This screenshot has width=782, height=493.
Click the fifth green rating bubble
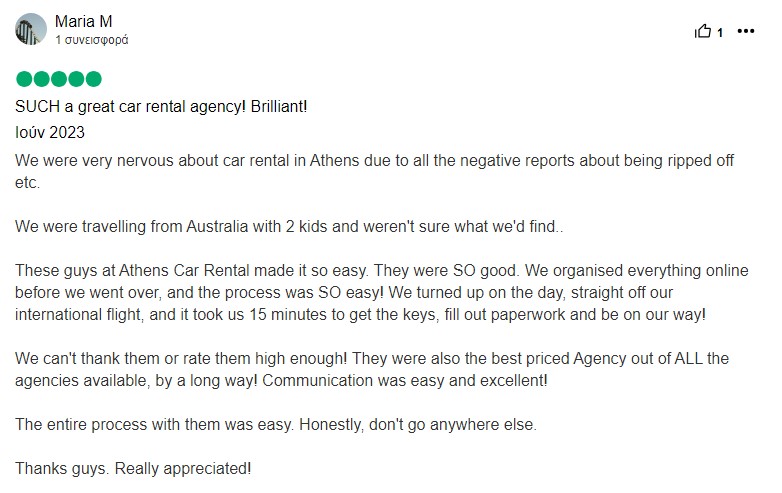click(x=93, y=79)
